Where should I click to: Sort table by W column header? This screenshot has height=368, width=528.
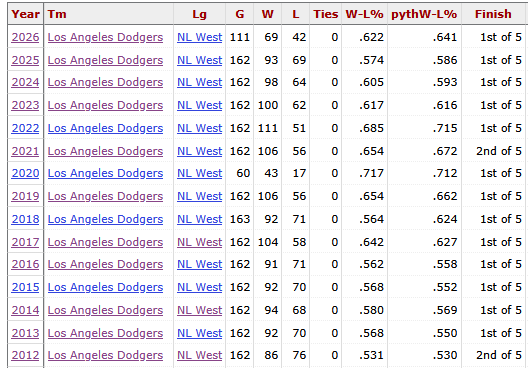(x=268, y=14)
